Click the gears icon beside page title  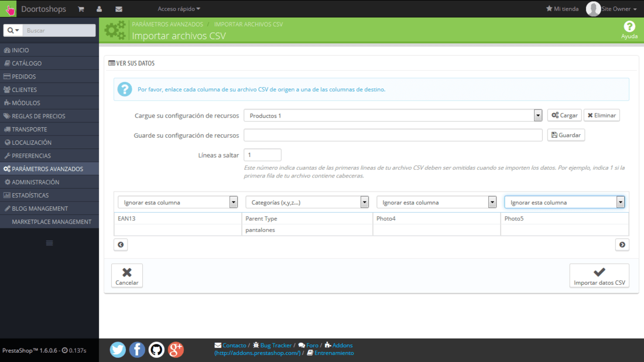115,30
